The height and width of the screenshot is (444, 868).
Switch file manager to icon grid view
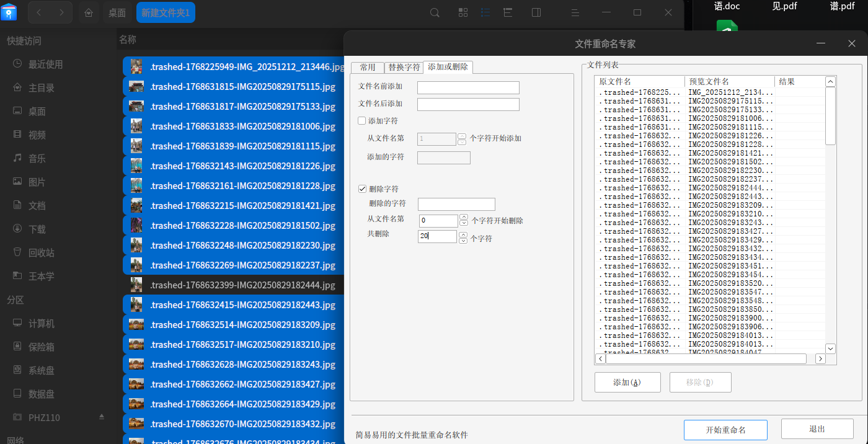tap(463, 12)
